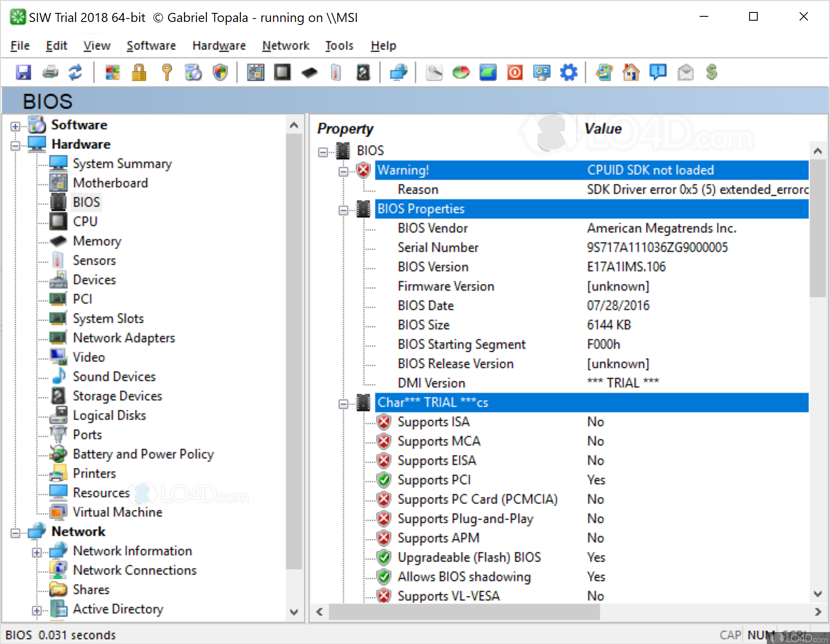The image size is (830, 644).
Task: Open the shutdown computer tool
Action: 515,72
